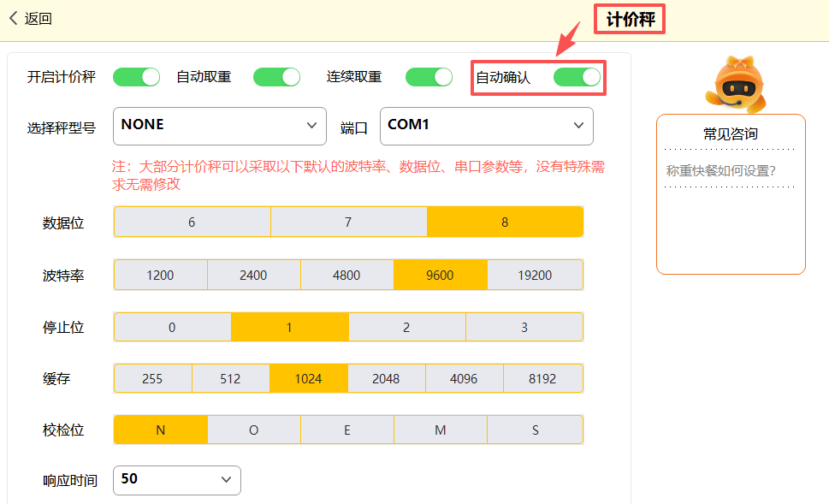Choose 8192 for 缓存 size
Screen dimensions: 829x504
coord(542,378)
